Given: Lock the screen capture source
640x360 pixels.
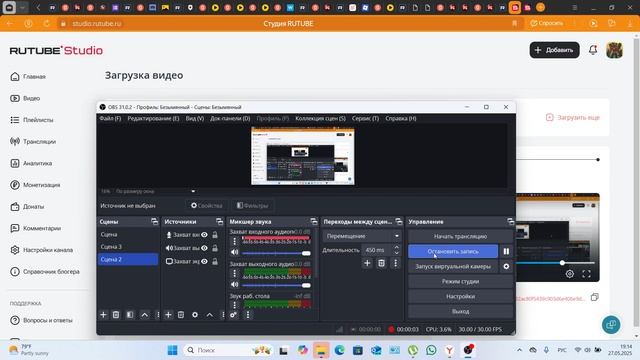Looking at the screenshot, I should click(x=215, y=261).
